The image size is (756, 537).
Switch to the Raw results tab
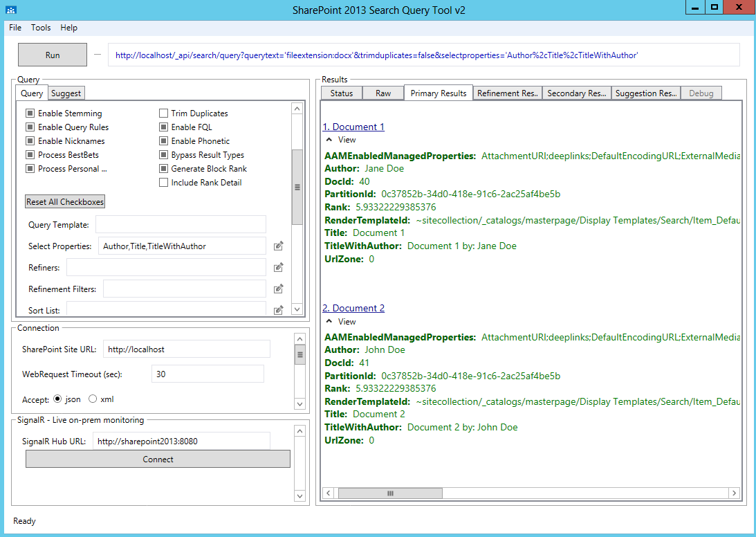point(382,93)
